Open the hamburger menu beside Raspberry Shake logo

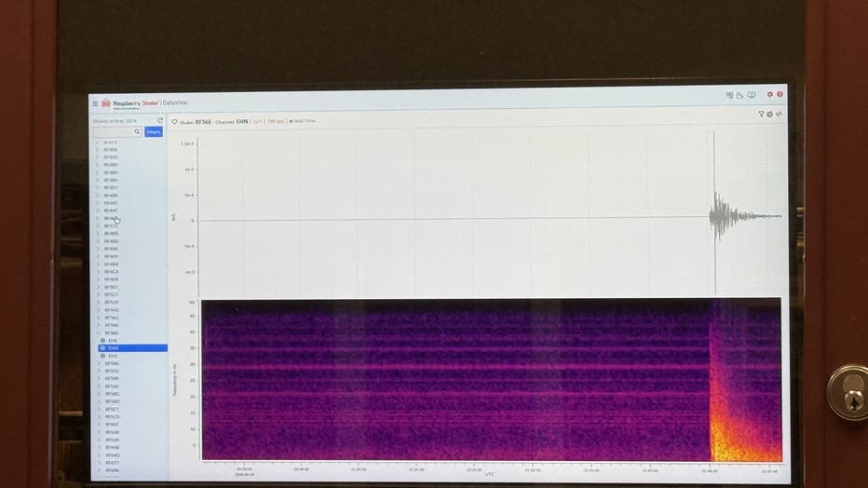point(95,103)
